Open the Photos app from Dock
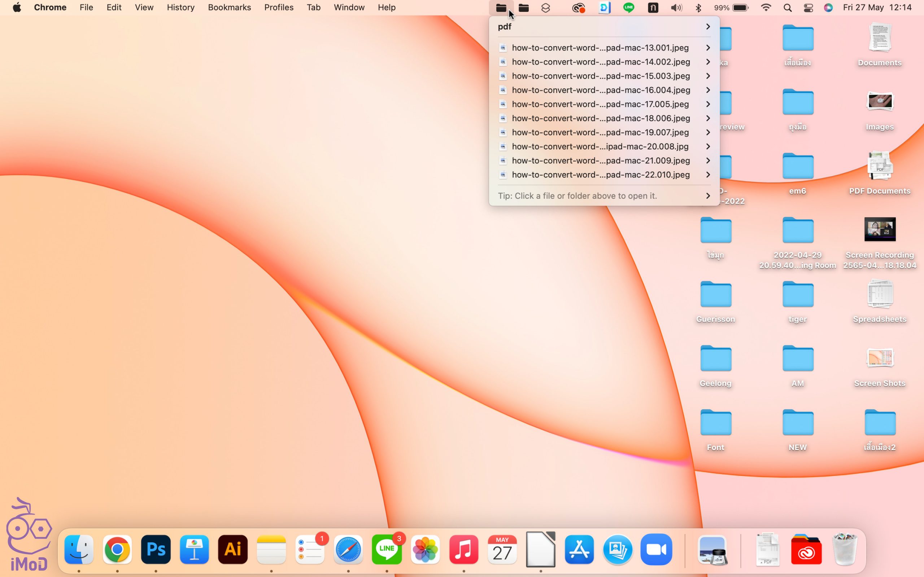The height and width of the screenshot is (577, 924). coord(425,550)
